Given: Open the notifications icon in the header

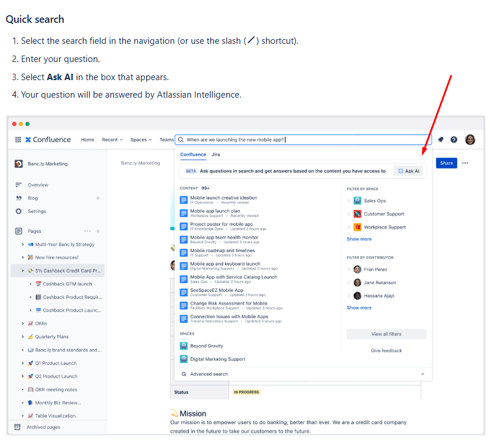Looking at the screenshot, I should point(440,140).
